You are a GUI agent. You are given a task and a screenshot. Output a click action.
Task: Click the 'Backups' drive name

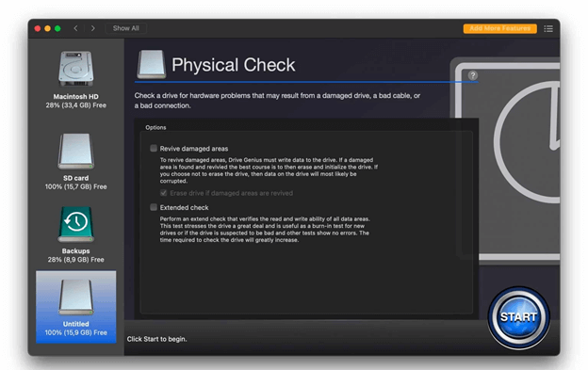pyautogui.click(x=75, y=251)
